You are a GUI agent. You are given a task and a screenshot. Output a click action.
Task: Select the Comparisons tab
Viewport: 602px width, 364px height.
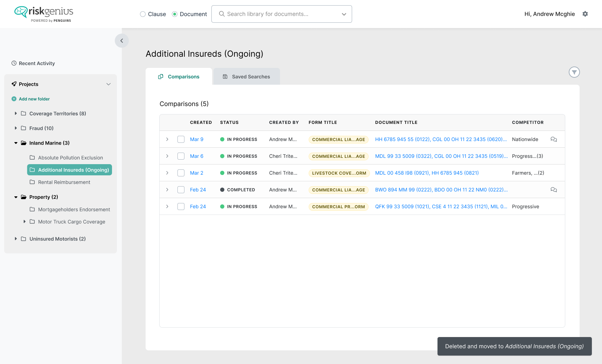coord(179,76)
